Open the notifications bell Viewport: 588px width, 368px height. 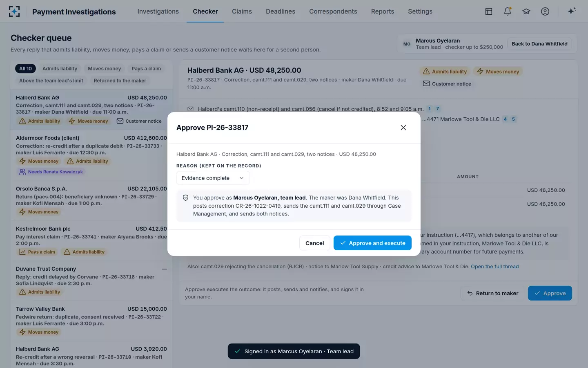click(508, 11)
